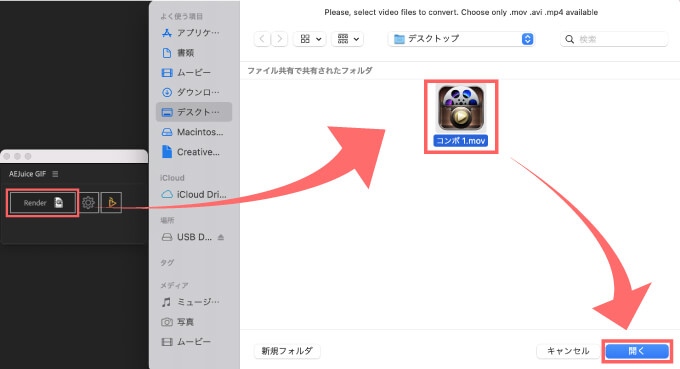Select 写真 under media
Image resolution: width=680 pixels, height=369 pixels.
[x=193, y=322]
